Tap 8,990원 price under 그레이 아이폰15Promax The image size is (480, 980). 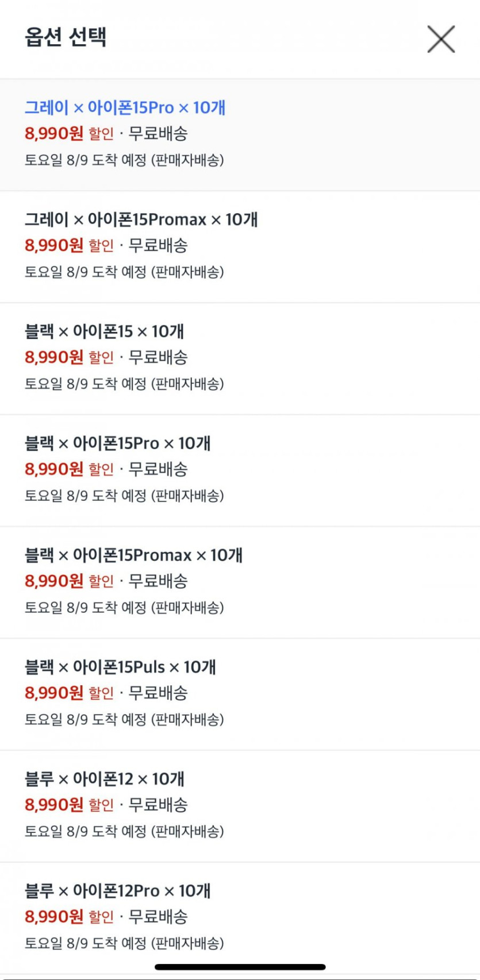click(54, 246)
